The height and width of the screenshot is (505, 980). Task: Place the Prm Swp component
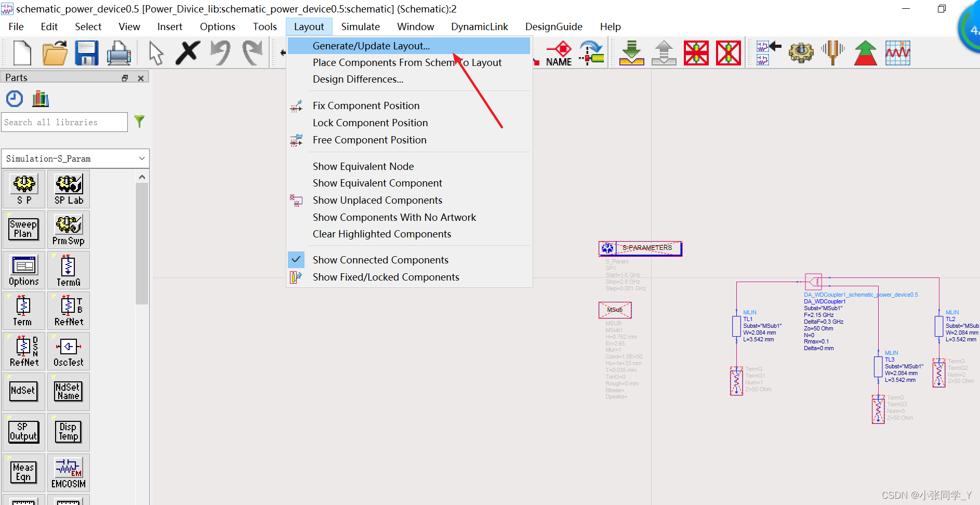(x=69, y=230)
